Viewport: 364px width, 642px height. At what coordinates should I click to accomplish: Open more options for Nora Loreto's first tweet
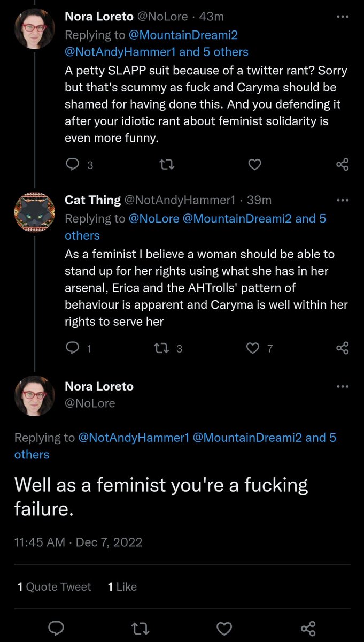[342, 17]
